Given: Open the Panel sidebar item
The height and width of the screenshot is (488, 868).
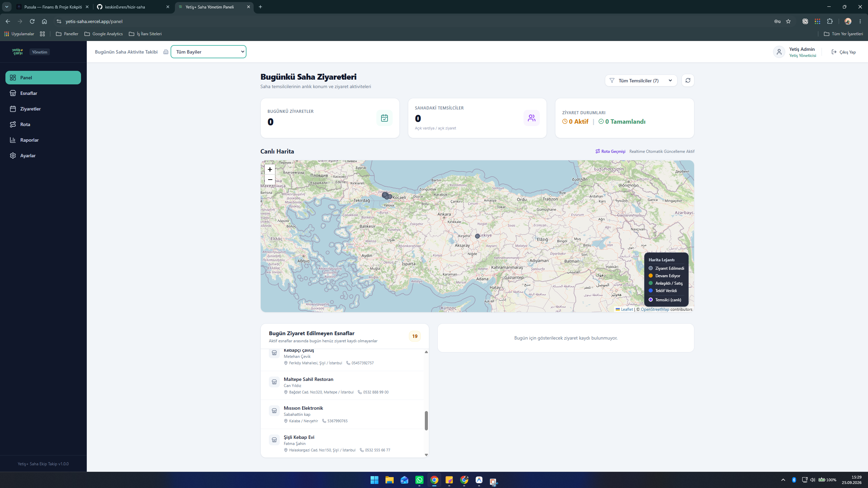Looking at the screenshot, I should coord(43,78).
